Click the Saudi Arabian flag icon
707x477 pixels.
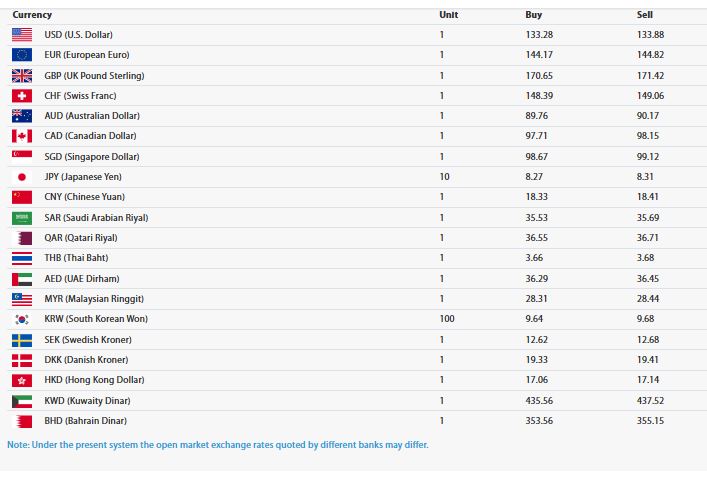pos(22,218)
